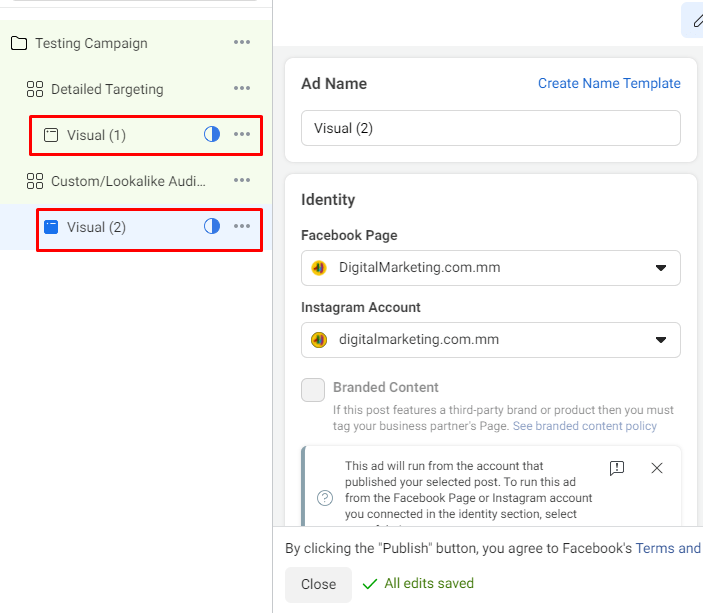
Task: Click the half-circle status icon on Visual (2)
Action: tap(212, 227)
